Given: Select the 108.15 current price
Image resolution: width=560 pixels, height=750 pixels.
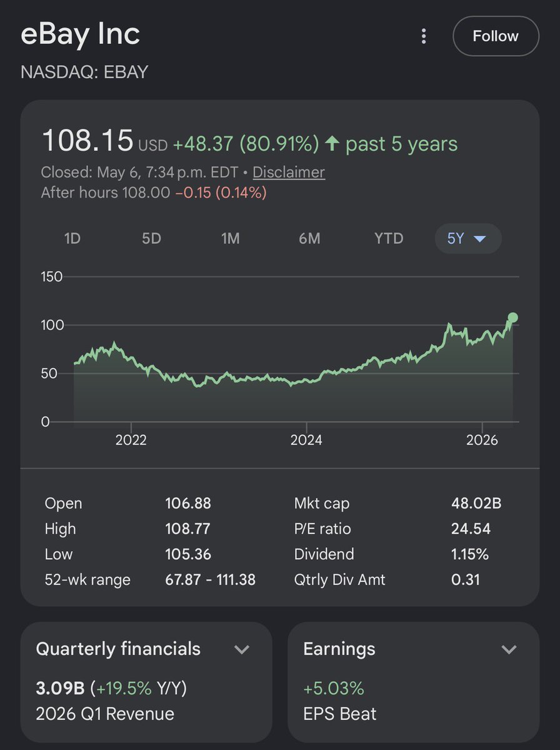Looking at the screenshot, I should pos(87,141).
